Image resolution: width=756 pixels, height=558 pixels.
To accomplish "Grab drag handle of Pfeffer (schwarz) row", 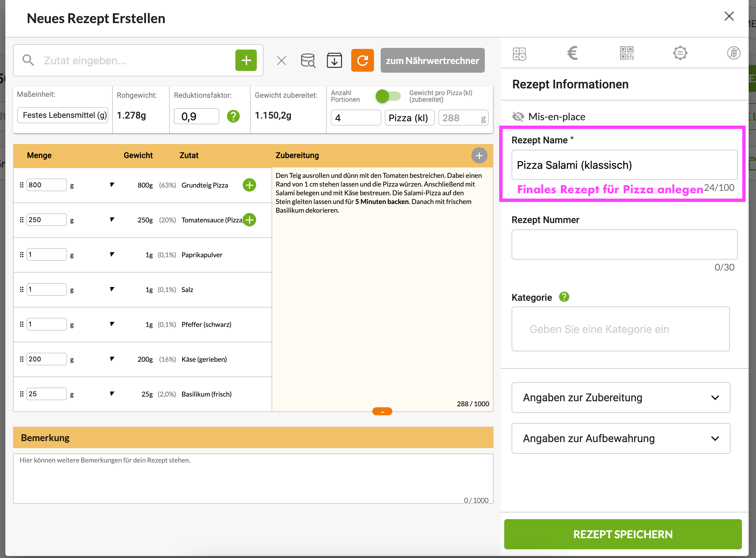I will click(22, 324).
